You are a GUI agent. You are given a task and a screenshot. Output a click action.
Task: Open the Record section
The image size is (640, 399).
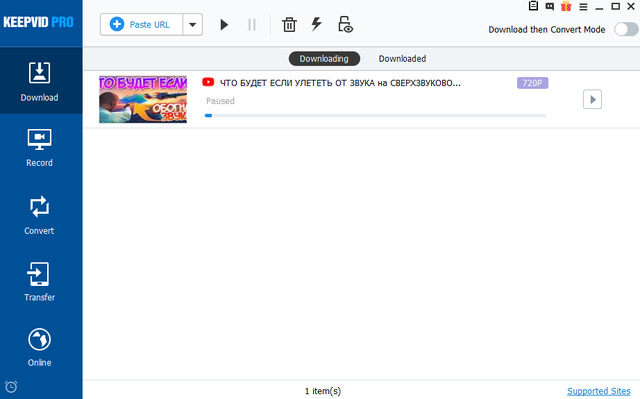(x=40, y=148)
